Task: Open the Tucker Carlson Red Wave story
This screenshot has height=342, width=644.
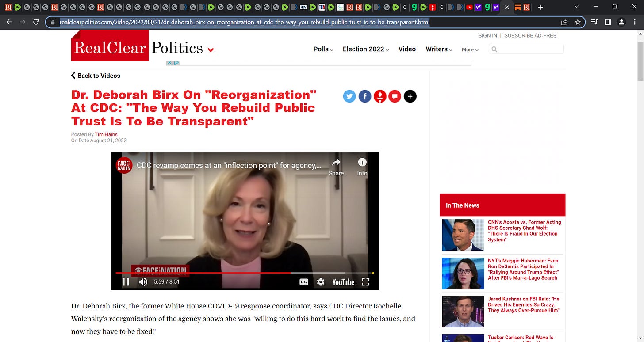Action: point(521,338)
